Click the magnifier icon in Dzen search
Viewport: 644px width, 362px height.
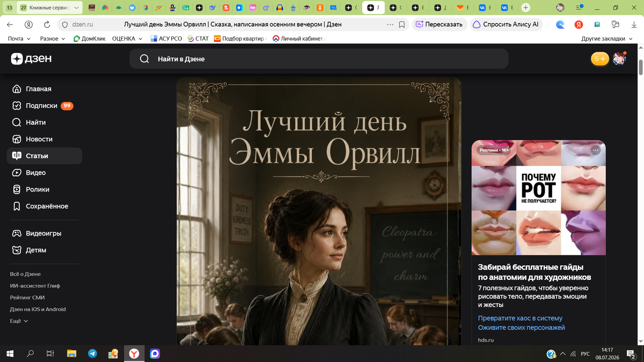coord(144,59)
